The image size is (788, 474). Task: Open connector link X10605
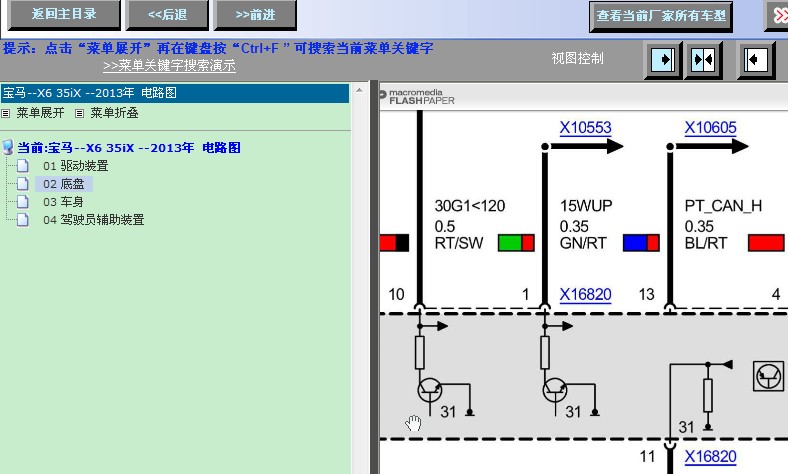(x=710, y=128)
